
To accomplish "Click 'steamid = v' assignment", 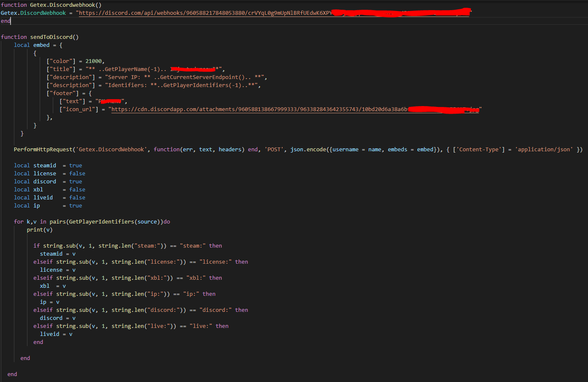I will point(58,254).
